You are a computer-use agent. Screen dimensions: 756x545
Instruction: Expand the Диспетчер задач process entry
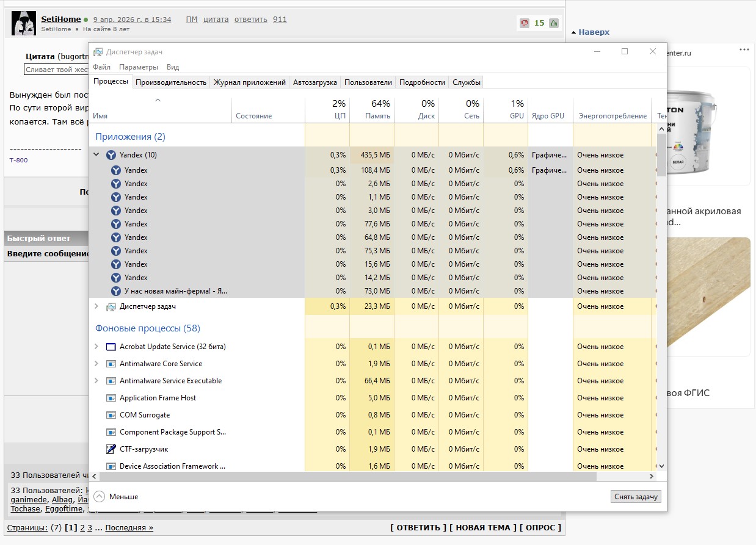click(x=96, y=306)
